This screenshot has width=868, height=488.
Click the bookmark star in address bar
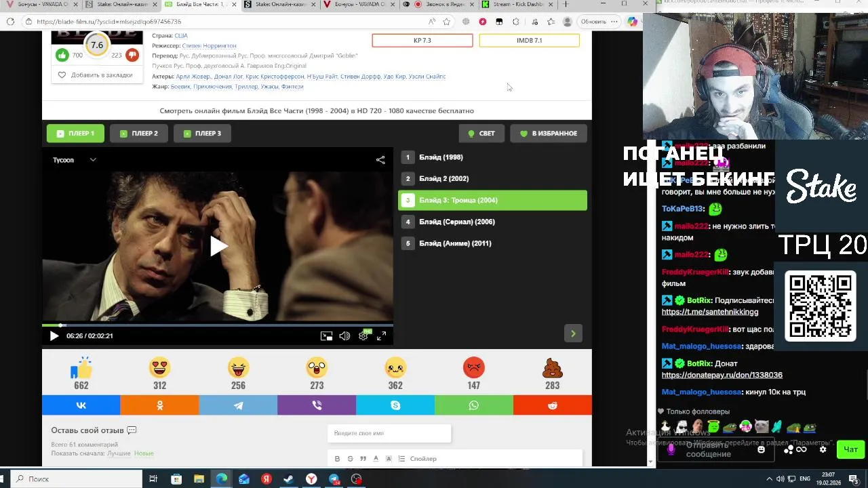tap(446, 22)
